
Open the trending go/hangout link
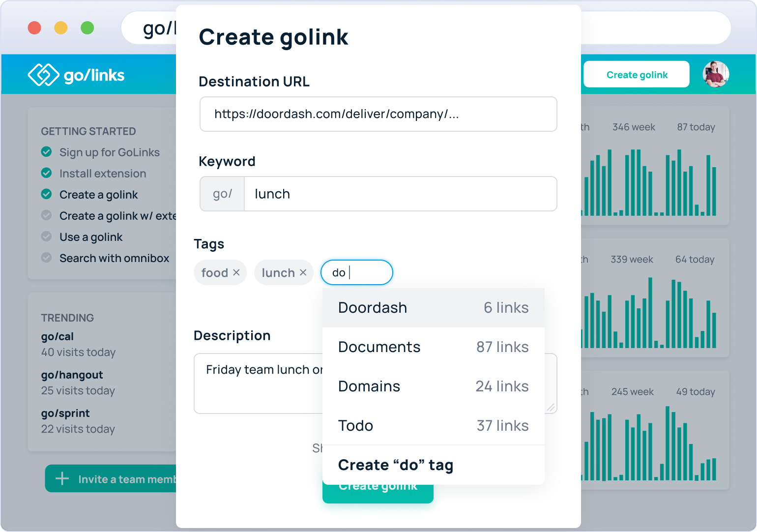pos(72,375)
